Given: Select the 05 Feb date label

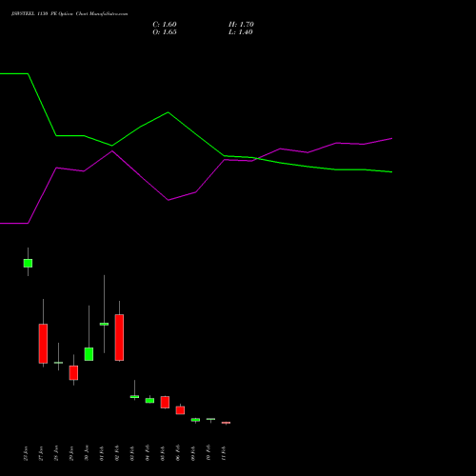Looking at the screenshot, I should pos(163,453).
